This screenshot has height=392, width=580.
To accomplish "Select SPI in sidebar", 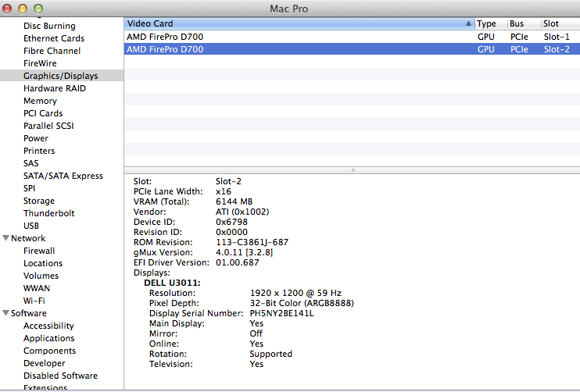I will tap(29, 188).
